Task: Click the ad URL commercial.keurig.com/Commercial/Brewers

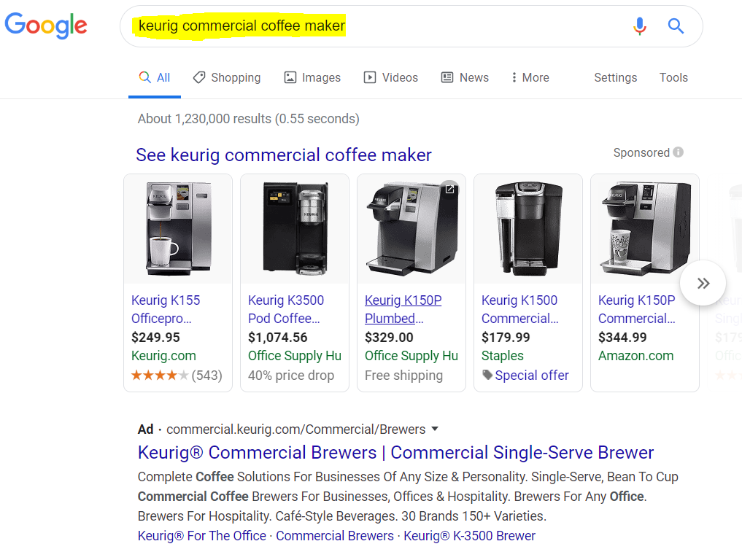Action: (295, 429)
